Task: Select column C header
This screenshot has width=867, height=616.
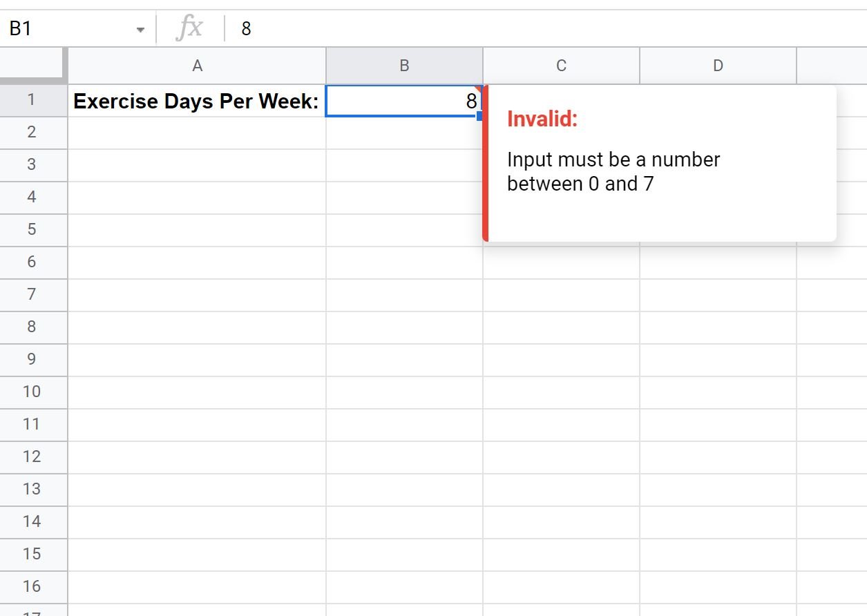Action: click(561, 66)
